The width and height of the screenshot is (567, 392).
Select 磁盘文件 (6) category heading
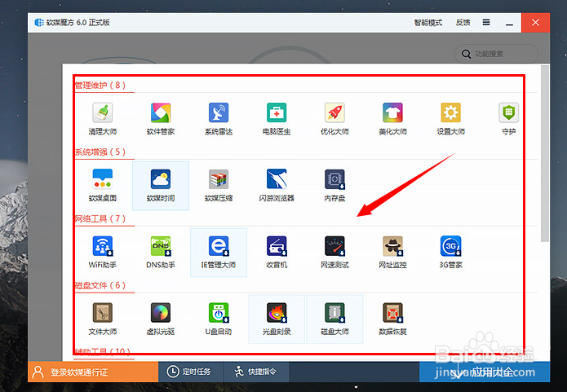click(x=100, y=285)
